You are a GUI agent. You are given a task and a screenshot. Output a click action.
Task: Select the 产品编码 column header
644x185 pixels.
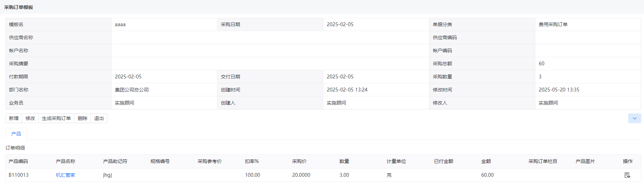click(x=18, y=161)
